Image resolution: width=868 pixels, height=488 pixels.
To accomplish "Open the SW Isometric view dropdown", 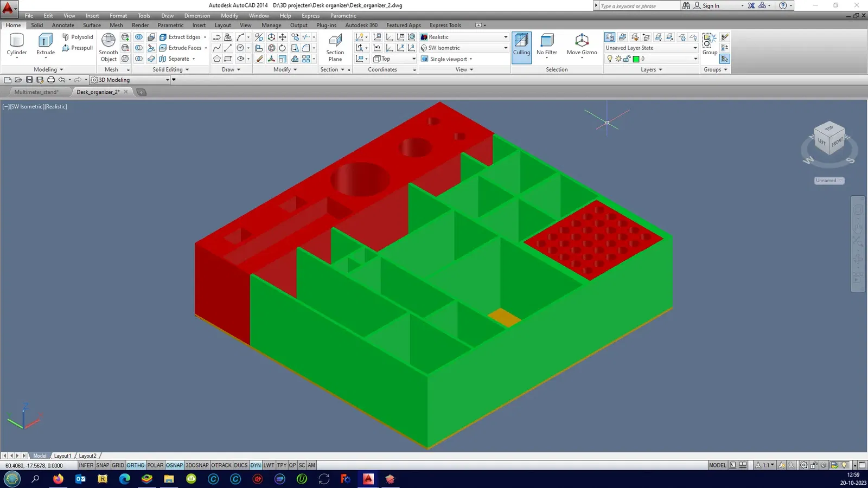I will click(x=464, y=48).
